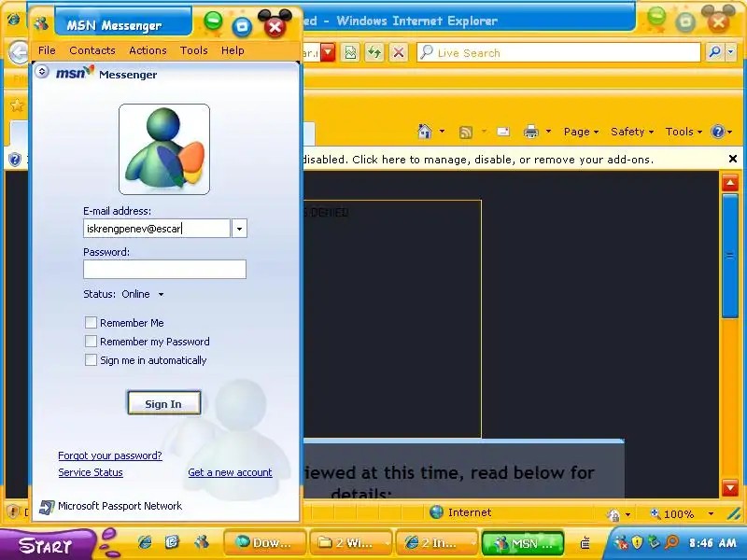This screenshot has height=560, width=747.
Task: Click the Print icon in Internet Explorer
Action: [x=531, y=132]
